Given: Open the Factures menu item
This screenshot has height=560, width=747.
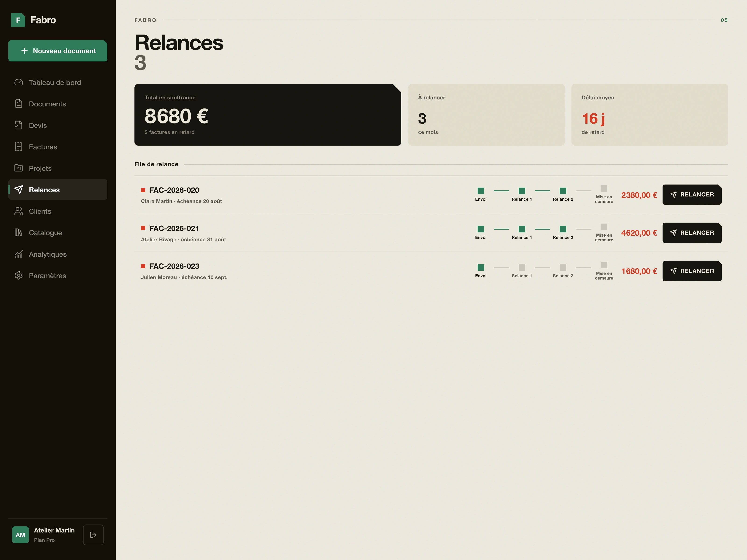Looking at the screenshot, I should click(x=58, y=147).
